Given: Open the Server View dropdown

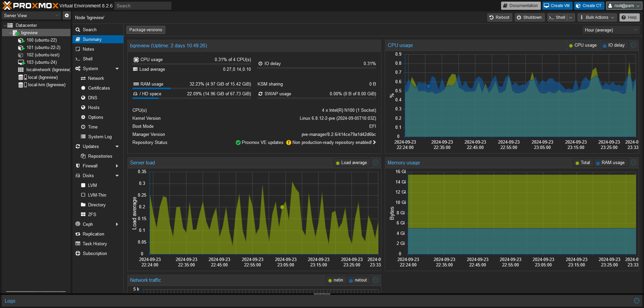Looking at the screenshot, I should tap(32, 15).
